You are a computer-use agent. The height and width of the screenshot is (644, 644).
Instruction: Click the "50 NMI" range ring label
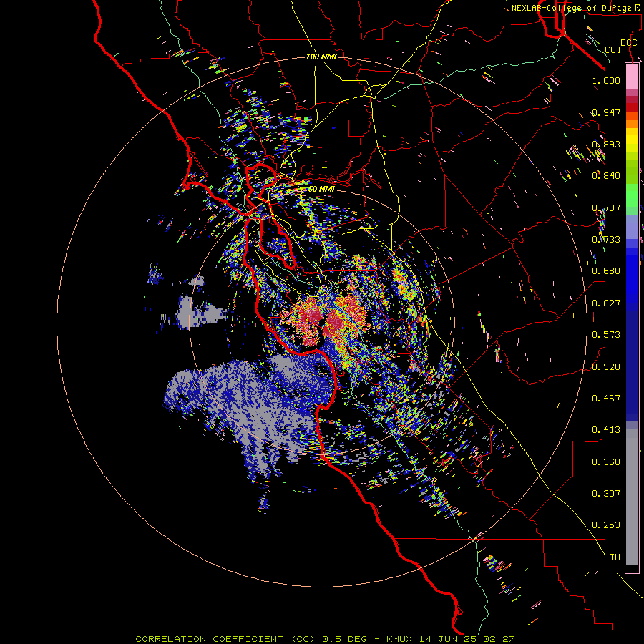coord(321,190)
